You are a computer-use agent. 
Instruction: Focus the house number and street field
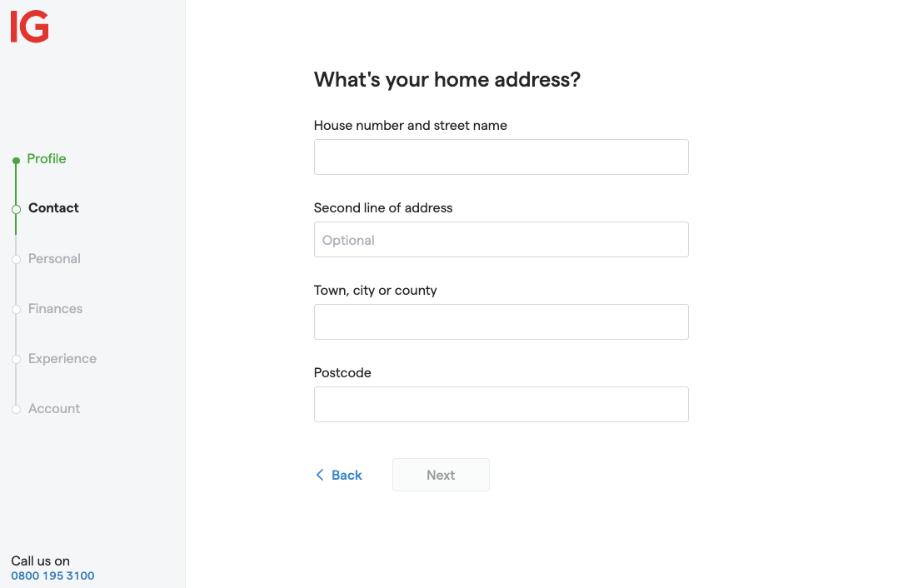[501, 157]
